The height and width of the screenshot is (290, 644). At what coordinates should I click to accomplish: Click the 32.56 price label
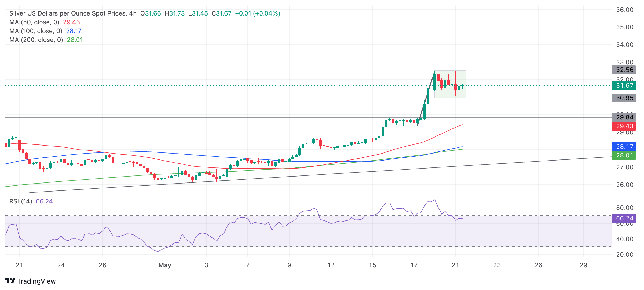624,70
